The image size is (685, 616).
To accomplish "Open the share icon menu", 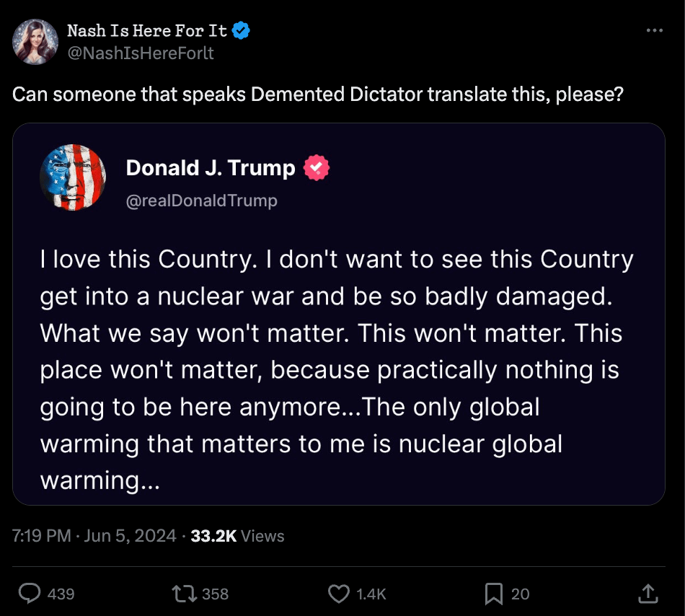I will [648, 594].
